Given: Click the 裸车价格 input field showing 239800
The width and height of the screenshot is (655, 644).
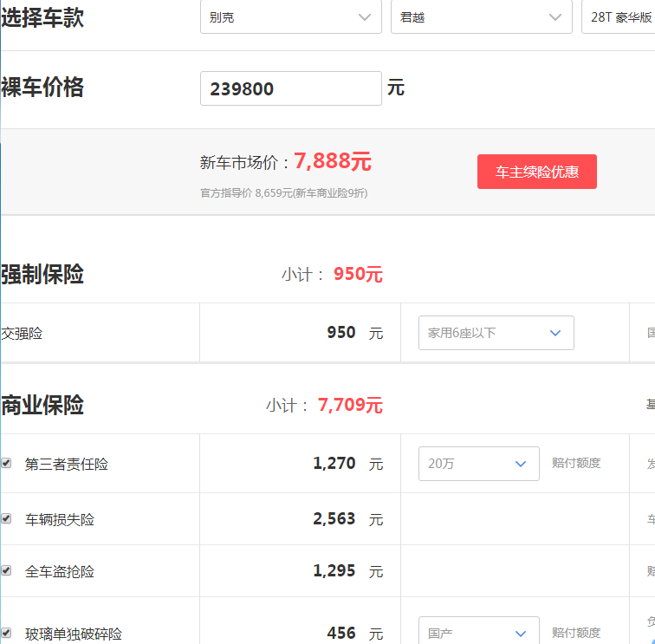Looking at the screenshot, I should tap(291, 88).
